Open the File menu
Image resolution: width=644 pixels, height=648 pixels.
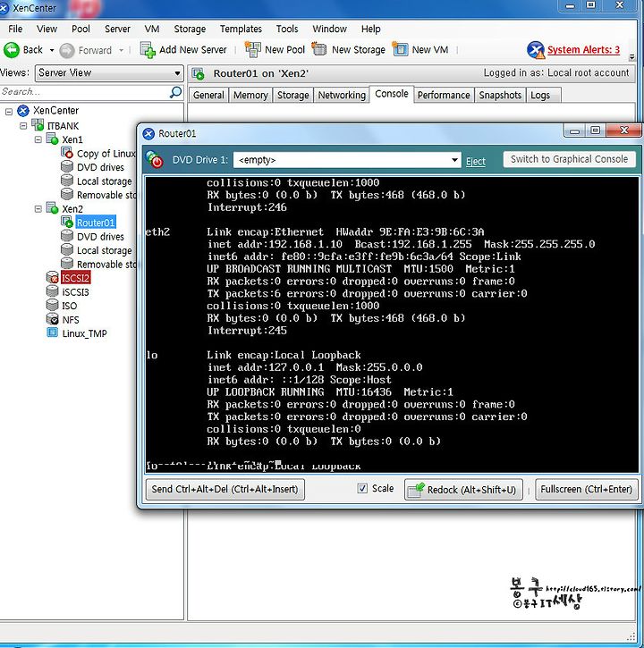click(x=15, y=29)
